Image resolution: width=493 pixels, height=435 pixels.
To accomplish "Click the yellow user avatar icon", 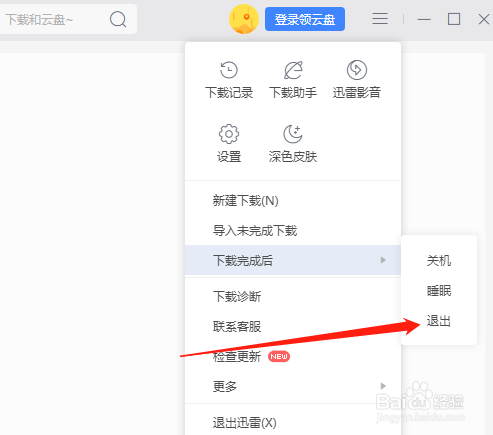I will coord(244,19).
